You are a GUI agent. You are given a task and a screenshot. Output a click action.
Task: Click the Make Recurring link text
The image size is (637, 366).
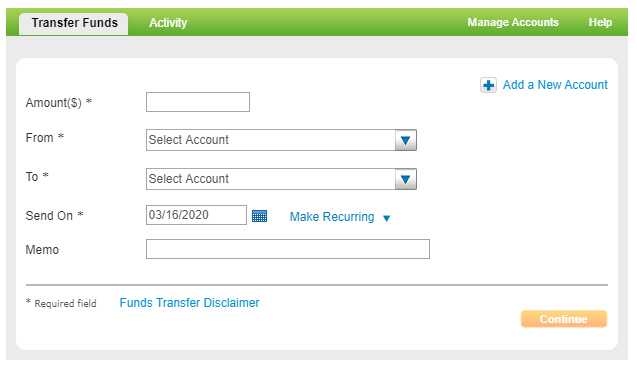332,217
